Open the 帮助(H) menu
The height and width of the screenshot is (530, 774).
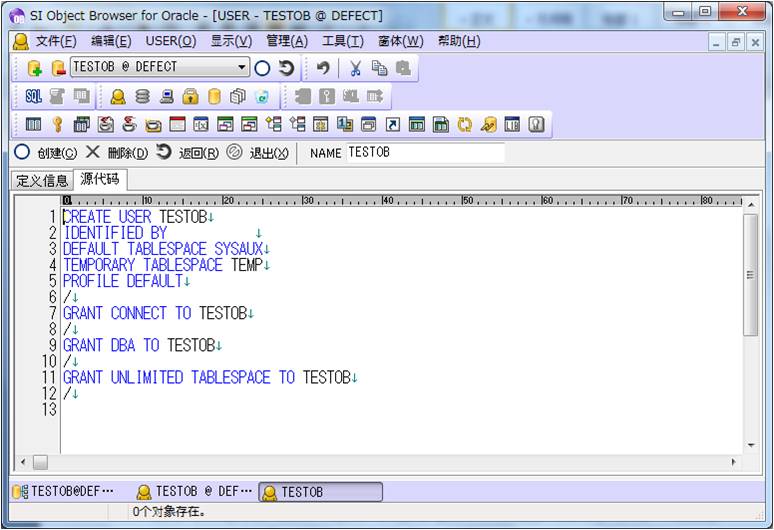tap(459, 41)
